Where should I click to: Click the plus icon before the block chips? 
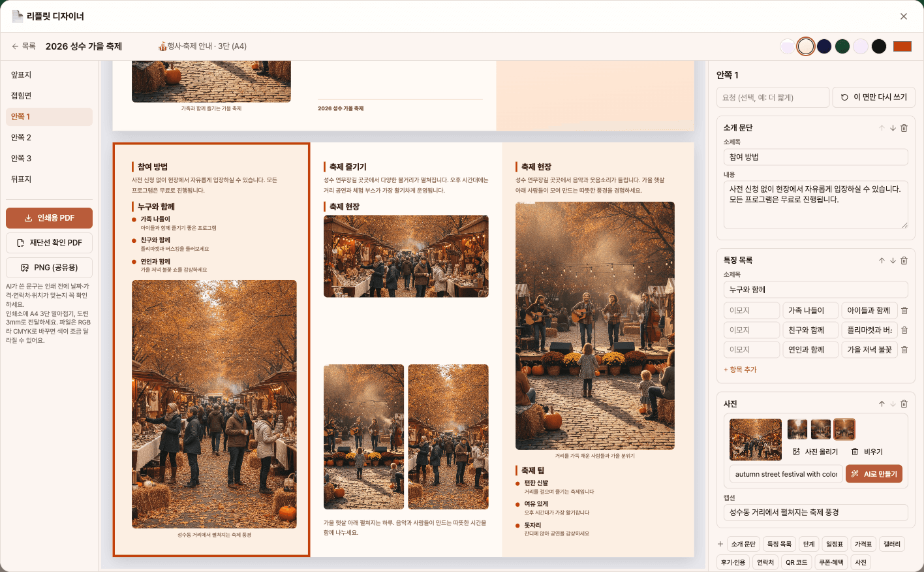pyautogui.click(x=720, y=544)
